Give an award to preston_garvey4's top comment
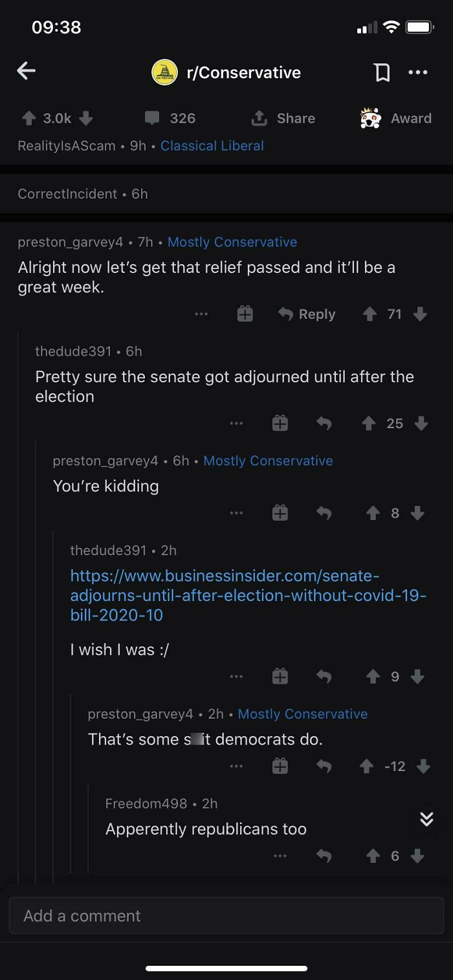Viewport: 453px width, 980px height. pyautogui.click(x=245, y=314)
